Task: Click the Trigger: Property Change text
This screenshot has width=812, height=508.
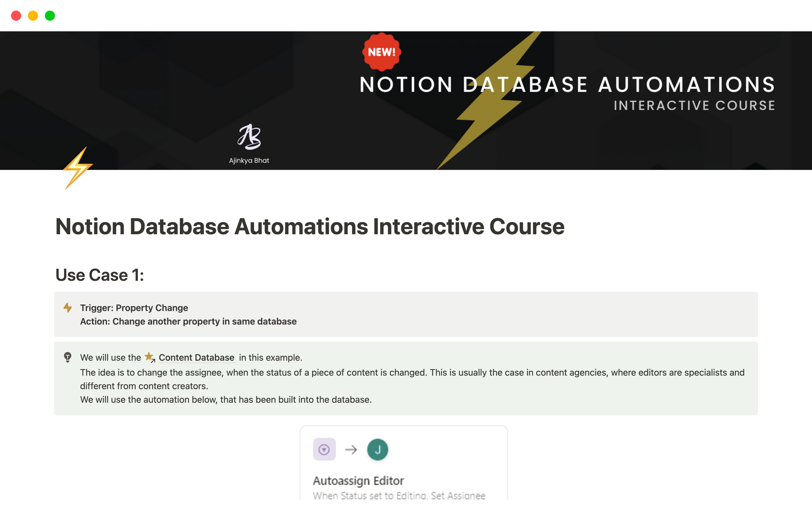Action: [134, 308]
